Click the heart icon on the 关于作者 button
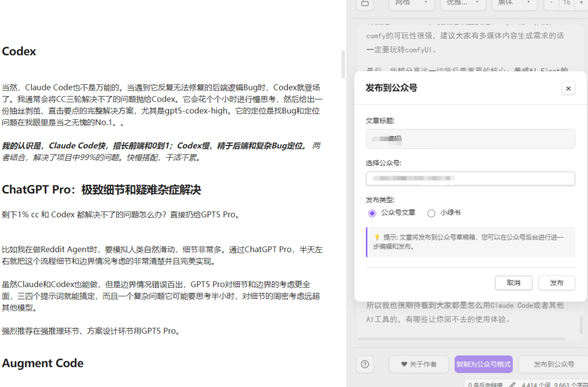The width and height of the screenshot is (588, 387). (x=404, y=364)
